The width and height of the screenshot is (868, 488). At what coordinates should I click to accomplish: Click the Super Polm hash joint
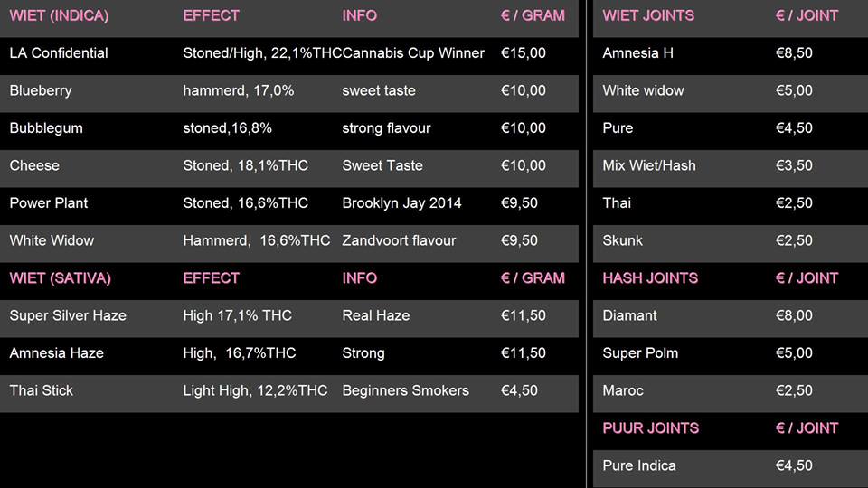click(x=640, y=353)
